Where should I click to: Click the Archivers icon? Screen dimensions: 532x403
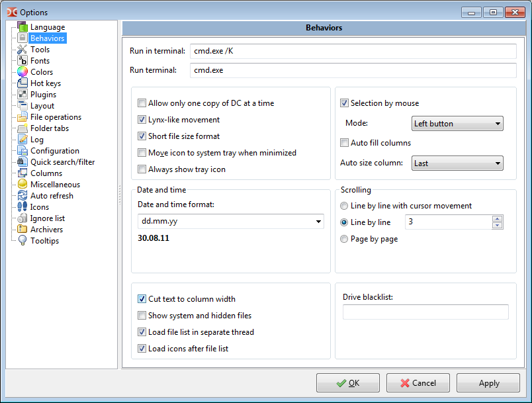pos(22,230)
